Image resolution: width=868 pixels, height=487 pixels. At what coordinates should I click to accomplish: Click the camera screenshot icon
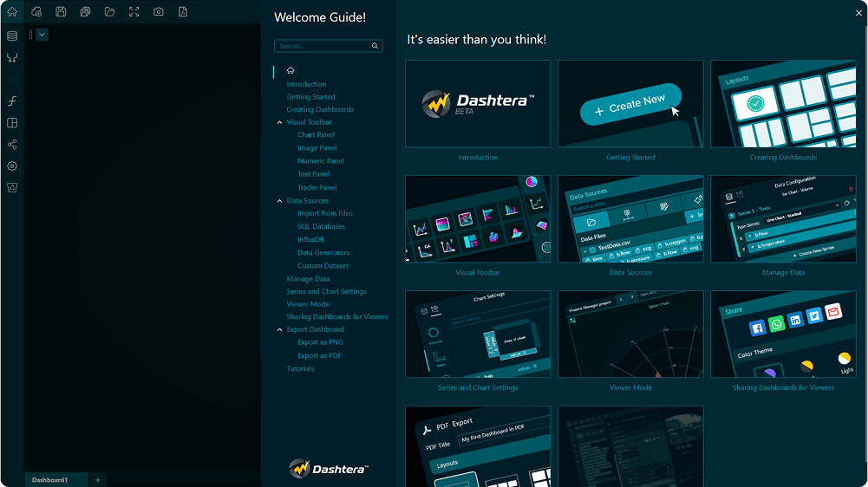(x=159, y=11)
